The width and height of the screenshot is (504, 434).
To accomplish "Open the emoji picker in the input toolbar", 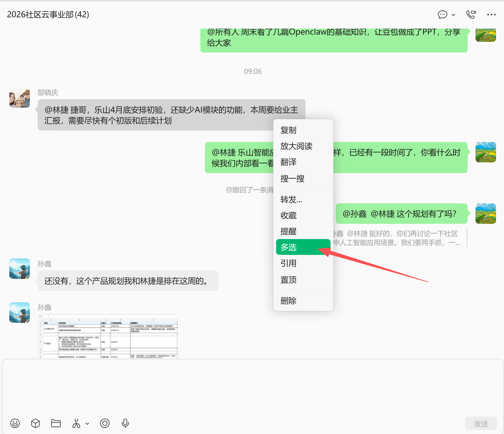I will point(15,423).
